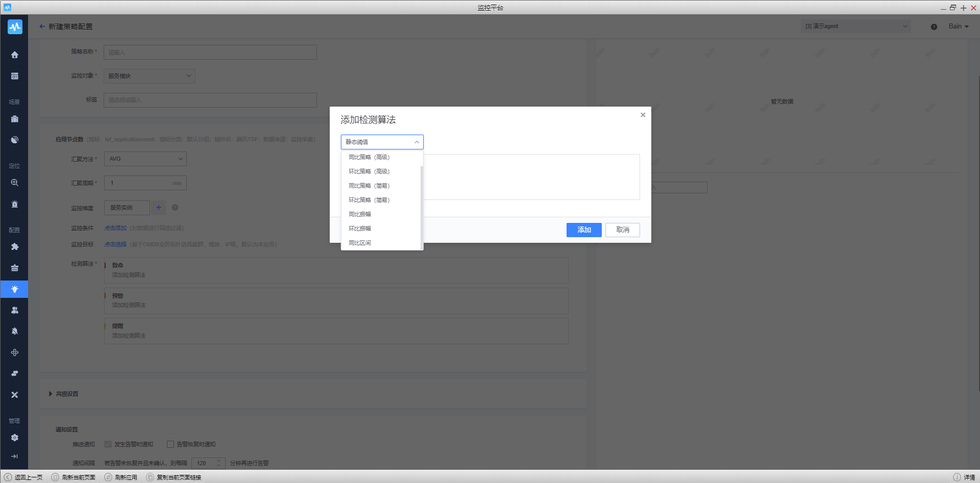Open the home icon in the sidebar
Viewport: 980px width, 483px height.
click(15, 55)
